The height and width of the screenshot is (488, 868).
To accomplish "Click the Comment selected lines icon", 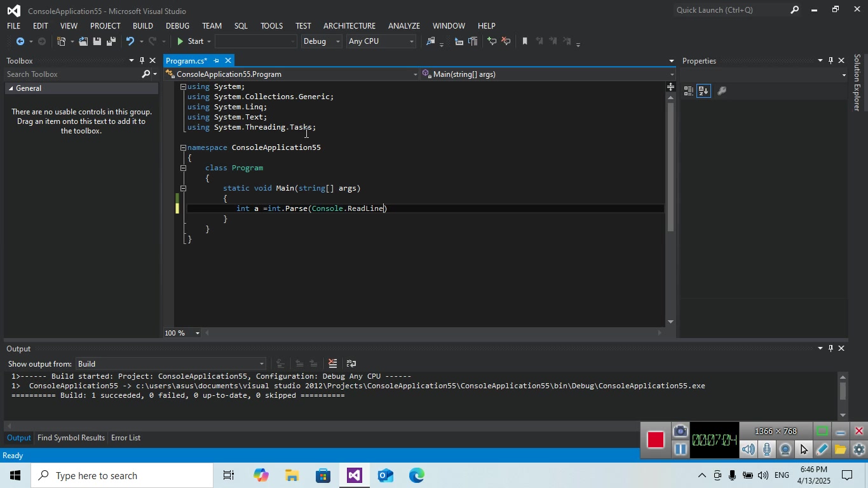I will pyautogui.click(x=492, y=41).
